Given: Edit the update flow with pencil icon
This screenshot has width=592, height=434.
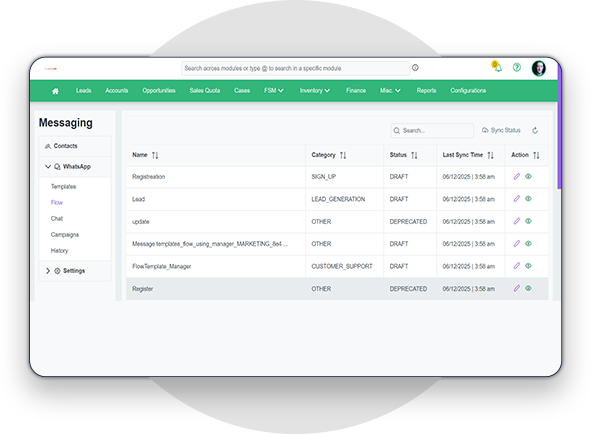Looking at the screenshot, I should tap(516, 221).
